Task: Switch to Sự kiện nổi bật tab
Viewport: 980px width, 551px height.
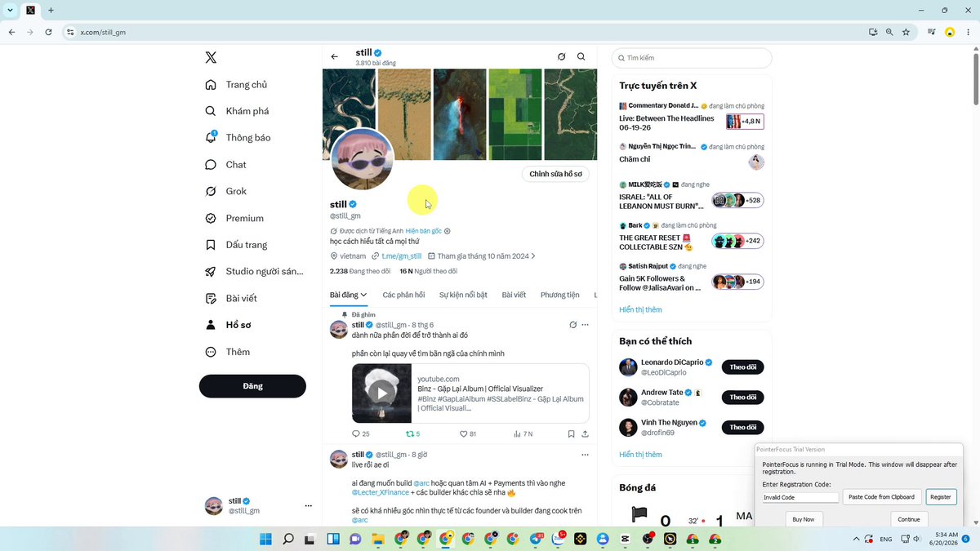Action: (x=463, y=295)
